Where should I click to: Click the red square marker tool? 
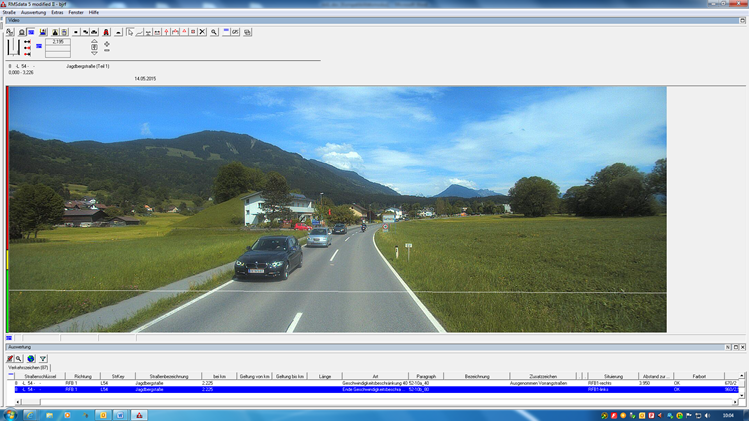tap(193, 32)
